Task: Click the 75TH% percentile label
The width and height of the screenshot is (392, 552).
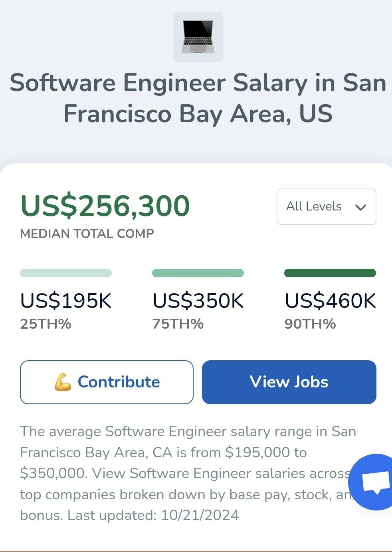Action: [178, 324]
